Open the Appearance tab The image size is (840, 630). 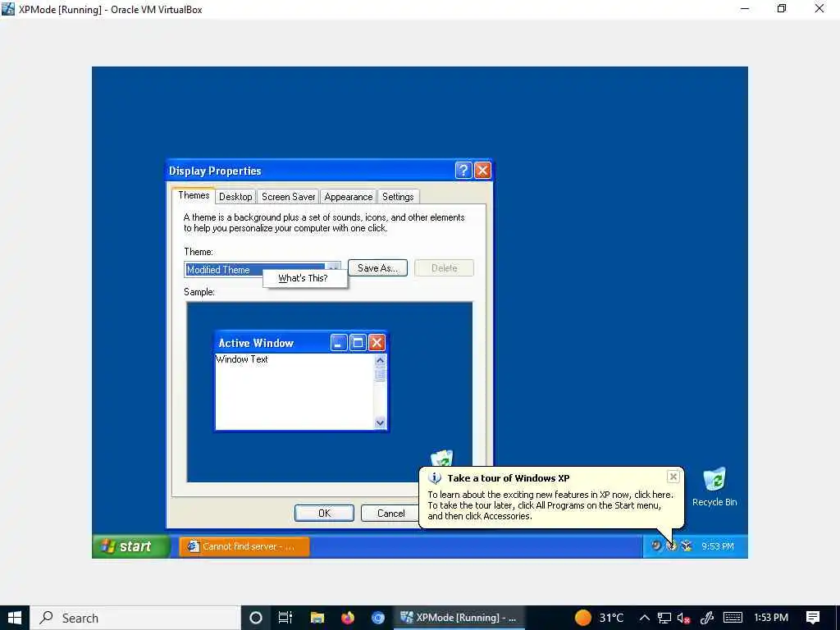pos(348,197)
